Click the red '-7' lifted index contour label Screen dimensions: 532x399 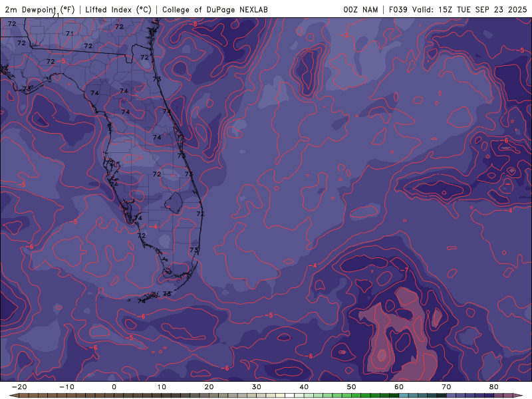(404, 270)
